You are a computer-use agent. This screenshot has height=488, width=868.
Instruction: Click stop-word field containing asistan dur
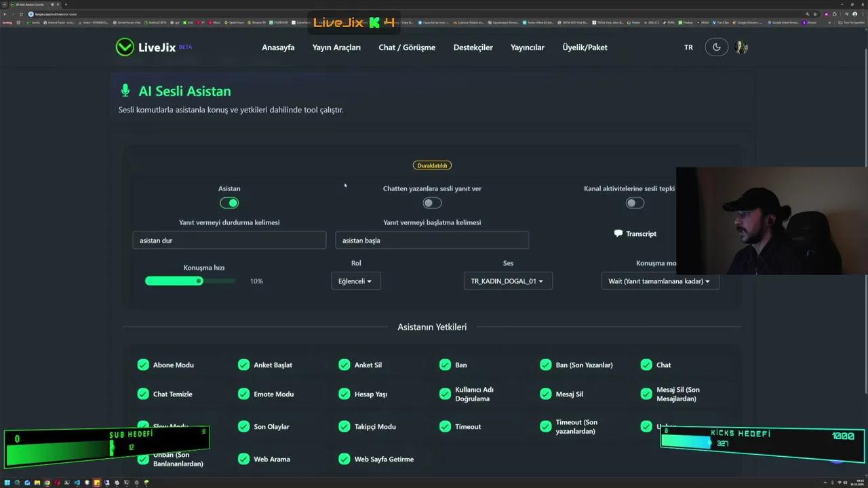[x=229, y=240]
